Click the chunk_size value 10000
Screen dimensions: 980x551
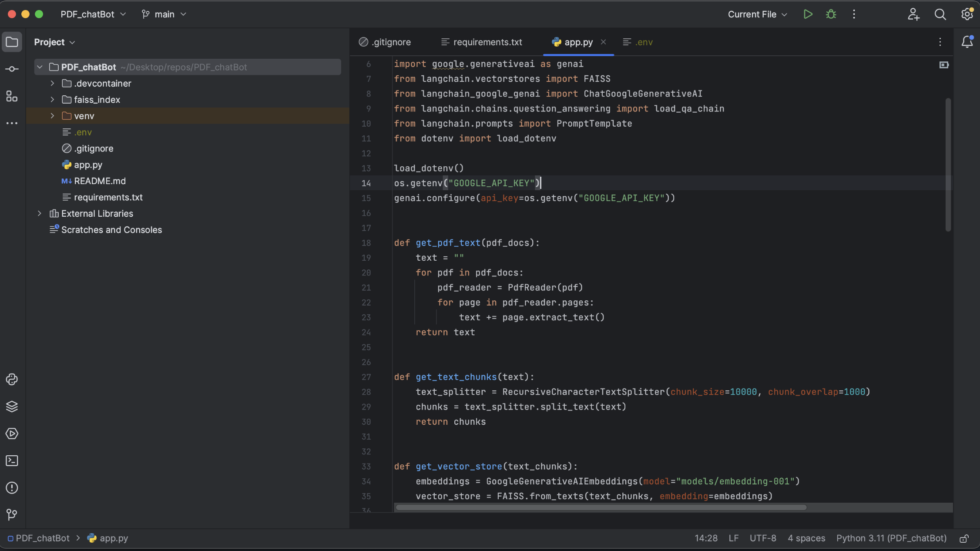coord(743,392)
